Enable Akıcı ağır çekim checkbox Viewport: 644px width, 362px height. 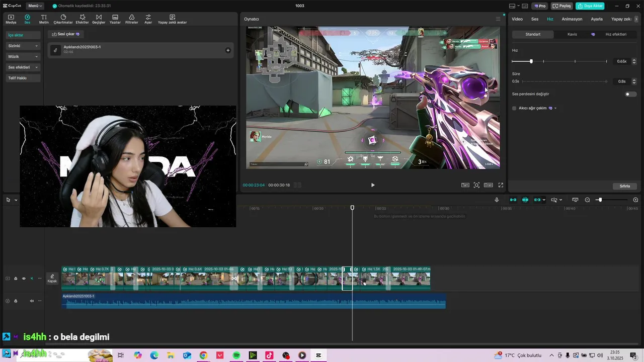click(514, 108)
